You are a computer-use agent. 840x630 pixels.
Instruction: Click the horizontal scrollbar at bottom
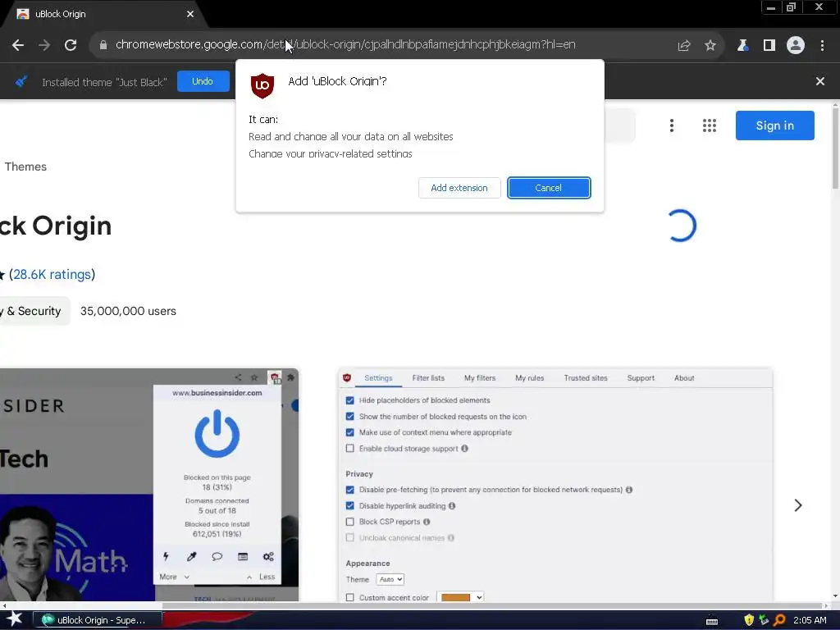pos(493,606)
